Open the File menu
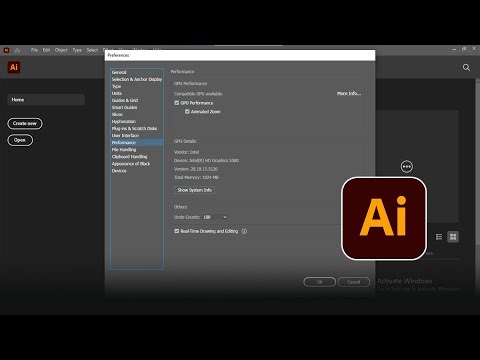This screenshot has height=360, width=480. click(34, 50)
